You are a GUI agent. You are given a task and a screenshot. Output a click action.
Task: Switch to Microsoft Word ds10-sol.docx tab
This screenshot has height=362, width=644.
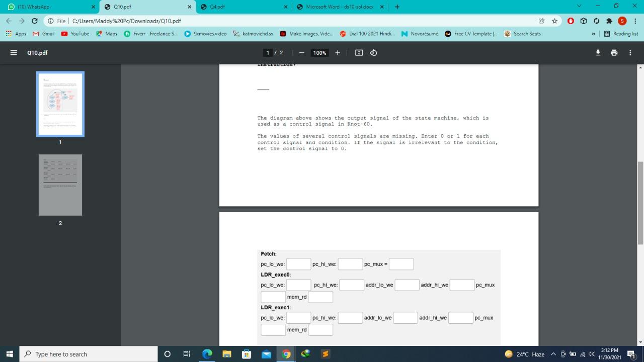[x=340, y=7]
